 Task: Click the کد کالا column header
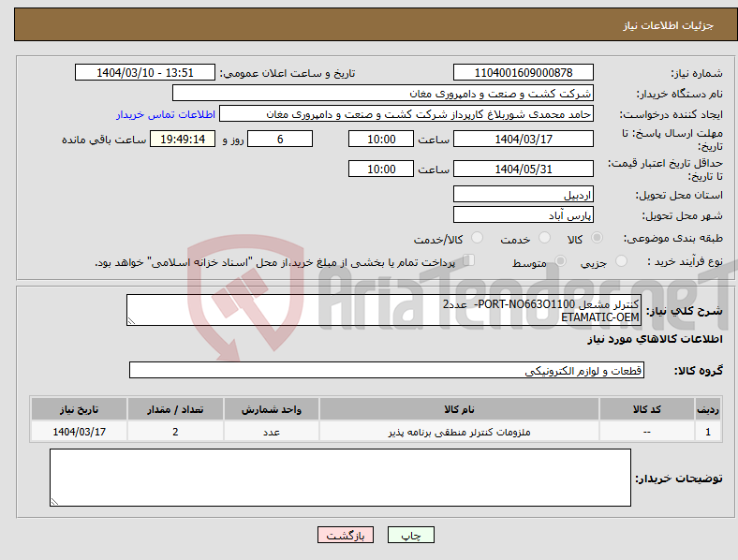click(x=647, y=409)
